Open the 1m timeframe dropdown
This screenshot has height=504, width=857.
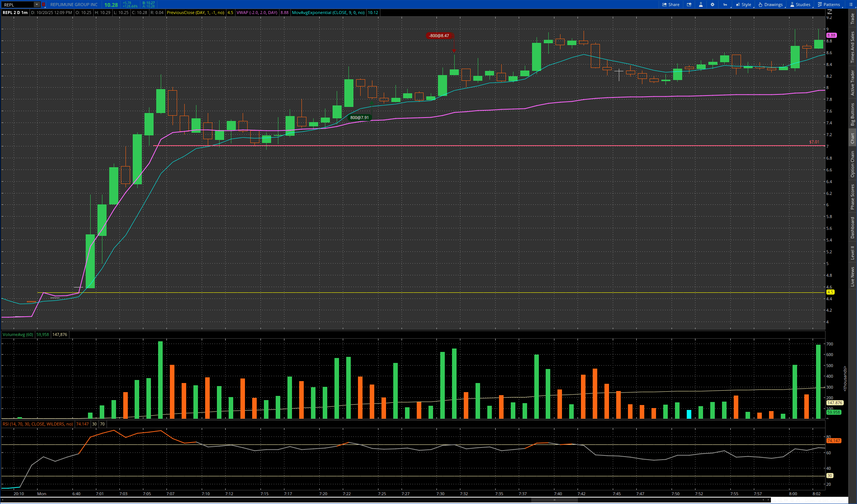725,5
